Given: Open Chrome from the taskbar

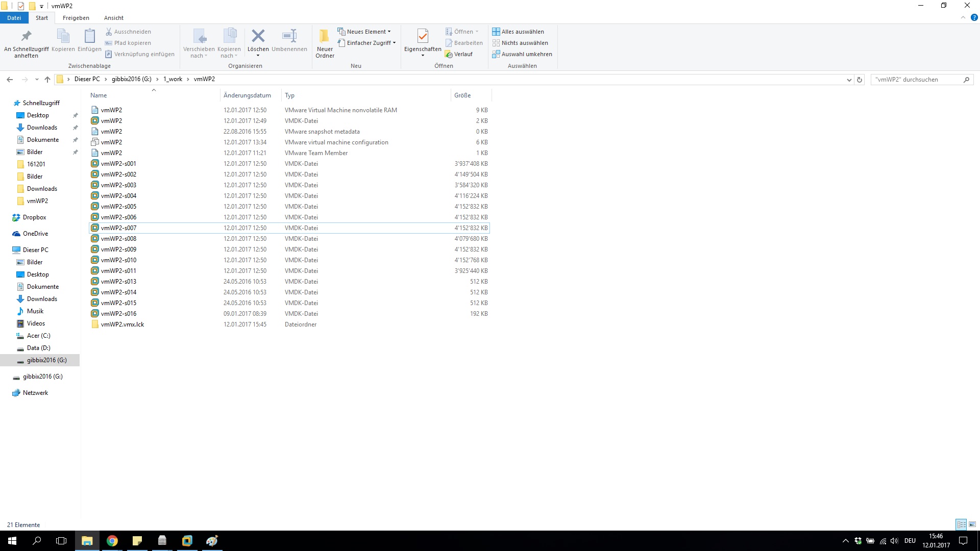Looking at the screenshot, I should (112, 541).
